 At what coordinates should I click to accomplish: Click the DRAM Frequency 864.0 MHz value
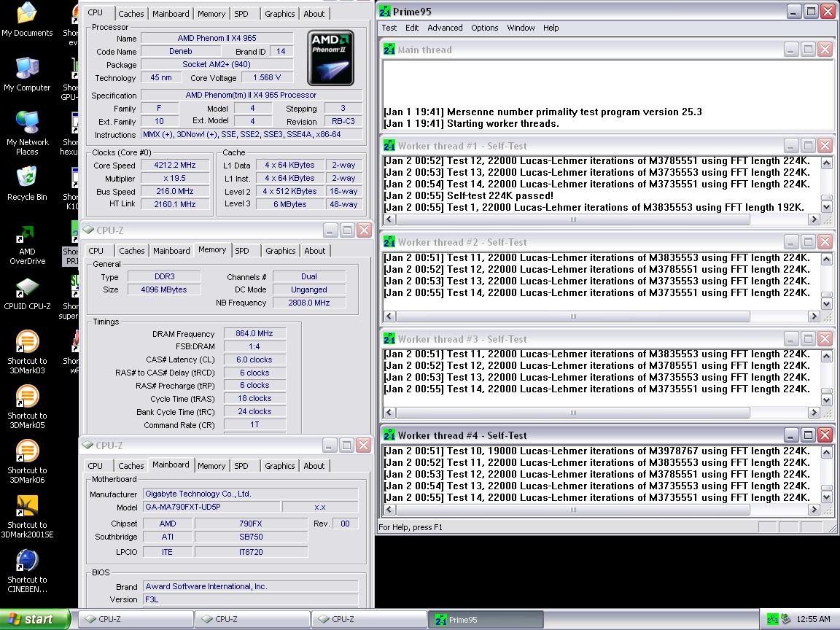[x=254, y=333]
